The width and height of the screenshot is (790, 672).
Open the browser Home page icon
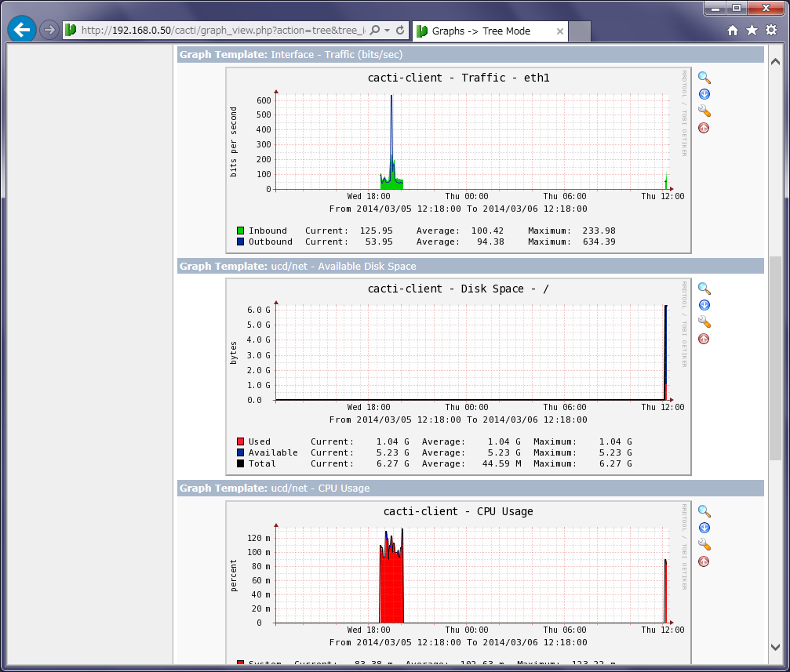733,31
